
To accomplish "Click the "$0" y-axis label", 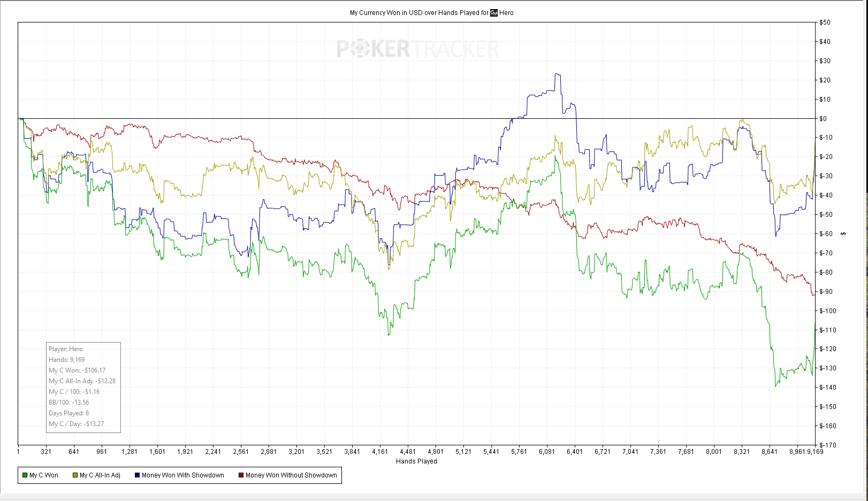I will (823, 119).
